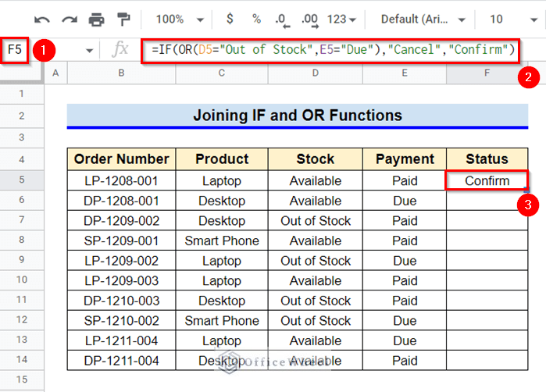Click the formula bar with IF formula
Viewport: 546px width, 392px height.
point(330,50)
